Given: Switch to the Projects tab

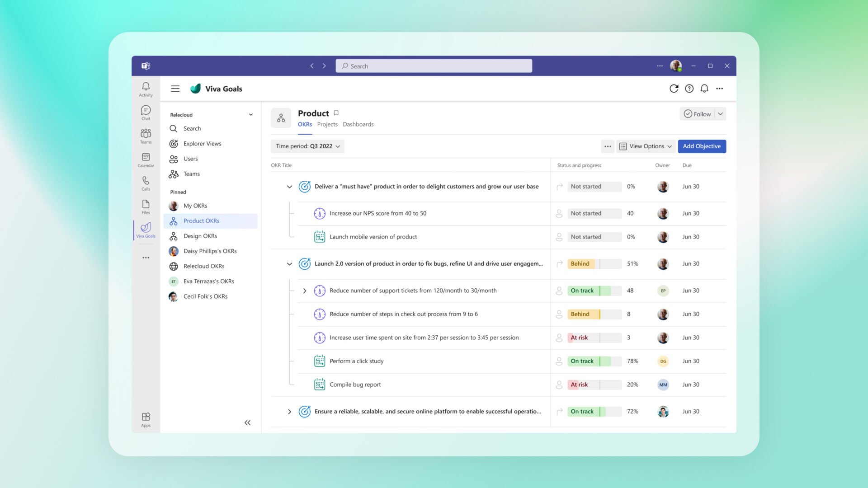Looking at the screenshot, I should 327,124.
